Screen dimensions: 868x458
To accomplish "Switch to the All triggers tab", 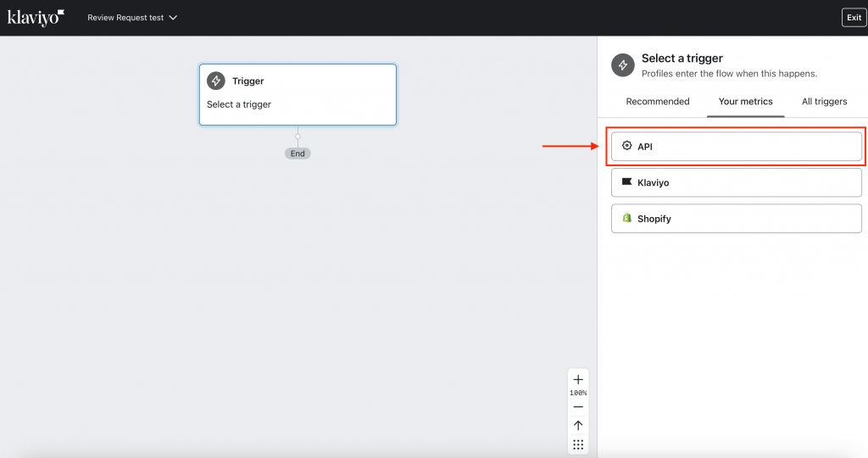I will coord(824,101).
